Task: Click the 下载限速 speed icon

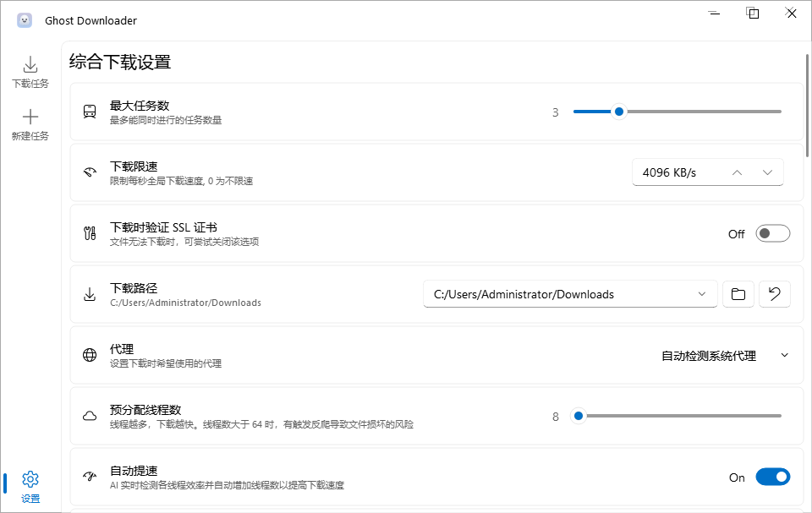Action: [90, 172]
